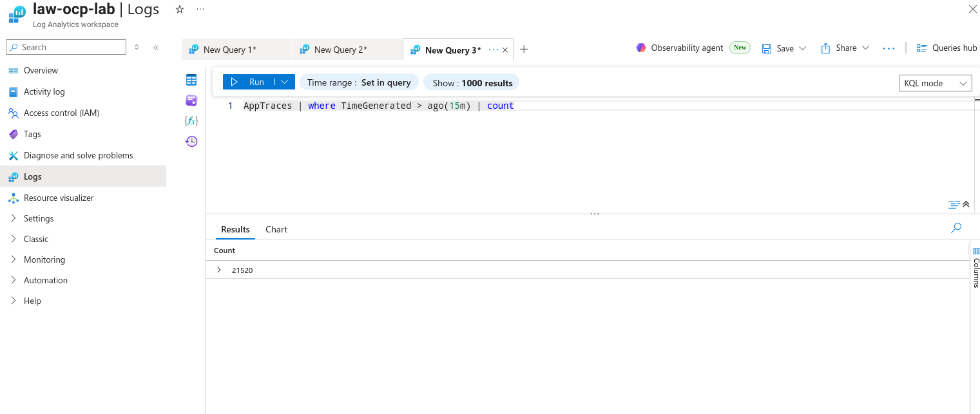This screenshot has height=414, width=980.
Task: Search the results with magnifier icon
Action: (956, 228)
